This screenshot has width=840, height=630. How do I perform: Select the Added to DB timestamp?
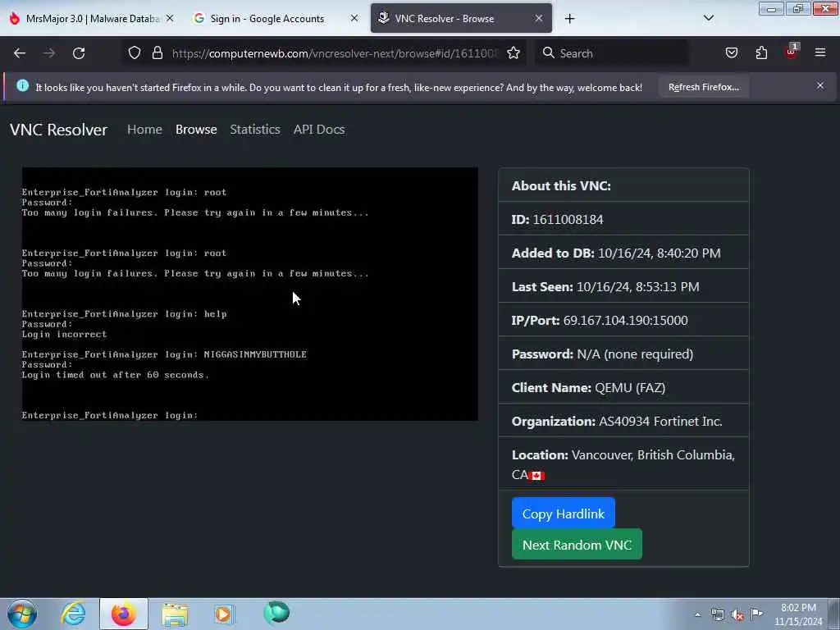pyautogui.click(x=659, y=253)
